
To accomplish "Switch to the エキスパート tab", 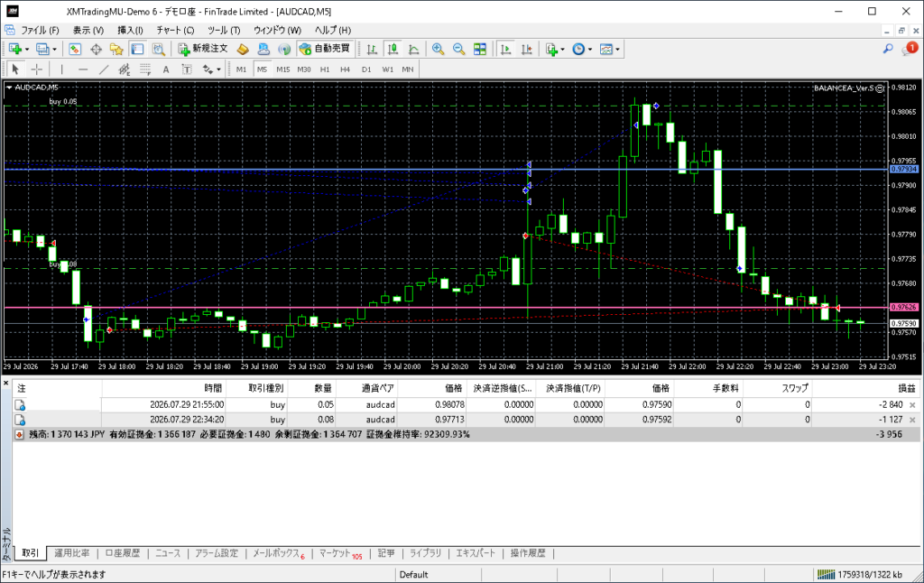I will click(x=476, y=553).
